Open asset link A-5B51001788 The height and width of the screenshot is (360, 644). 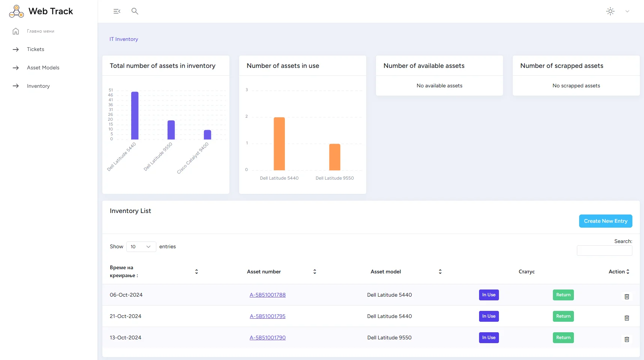pos(267,295)
